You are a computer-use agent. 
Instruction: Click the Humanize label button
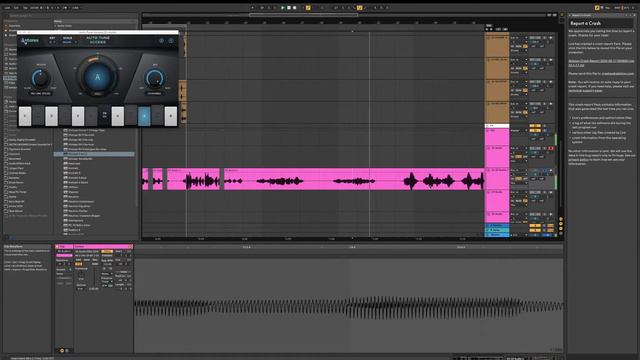tap(155, 93)
